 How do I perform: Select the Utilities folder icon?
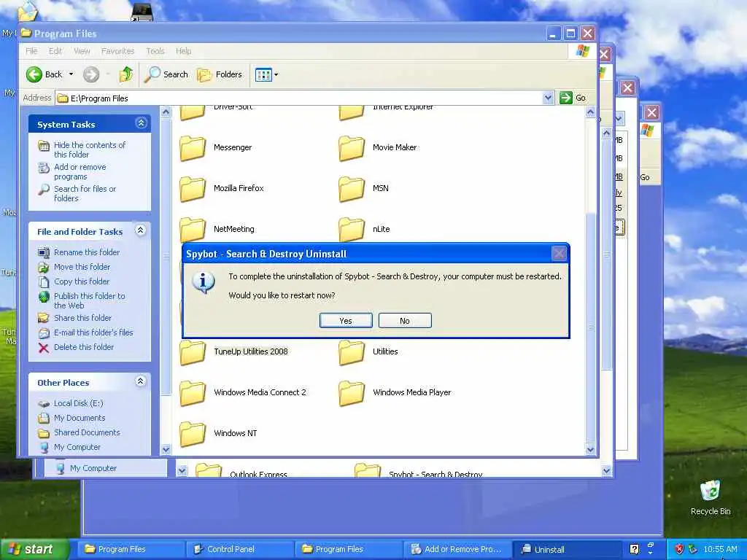pyautogui.click(x=352, y=352)
